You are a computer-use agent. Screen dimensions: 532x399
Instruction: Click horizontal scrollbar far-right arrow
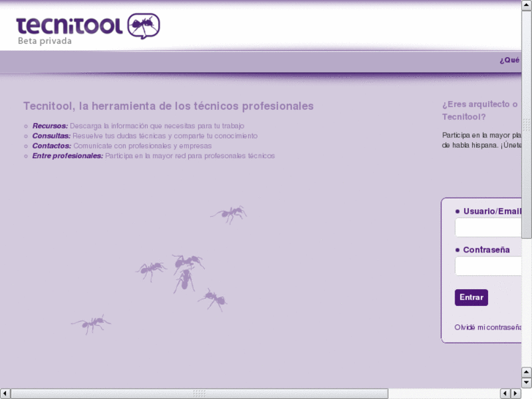[x=516, y=394]
